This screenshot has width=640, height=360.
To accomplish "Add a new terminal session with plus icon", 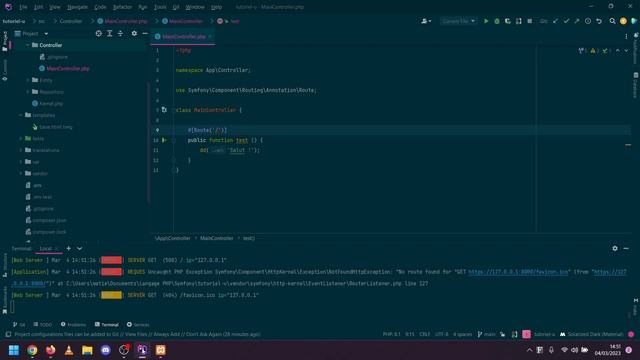I will point(69,248).
